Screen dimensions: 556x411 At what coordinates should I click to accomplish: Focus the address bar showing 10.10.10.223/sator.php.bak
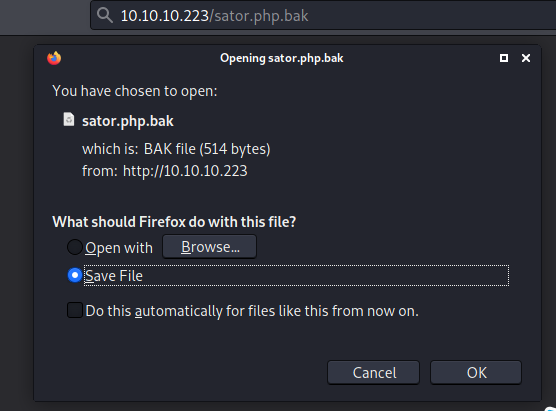click(x=323, y=15)
